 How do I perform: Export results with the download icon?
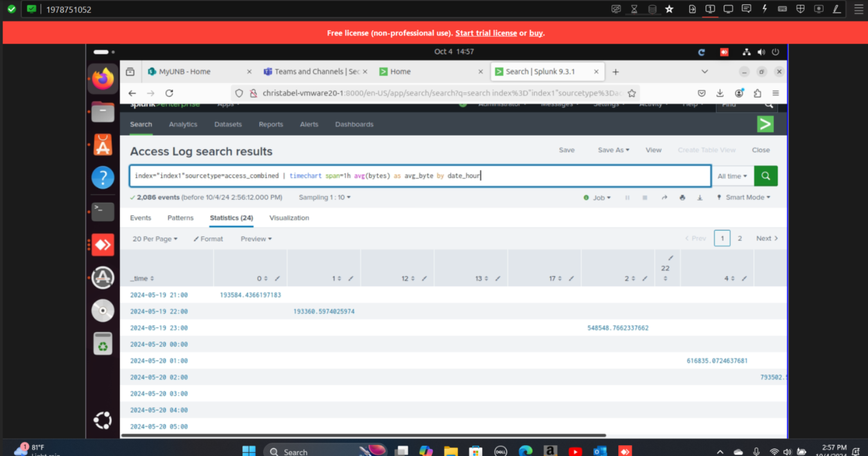point(700,198)
